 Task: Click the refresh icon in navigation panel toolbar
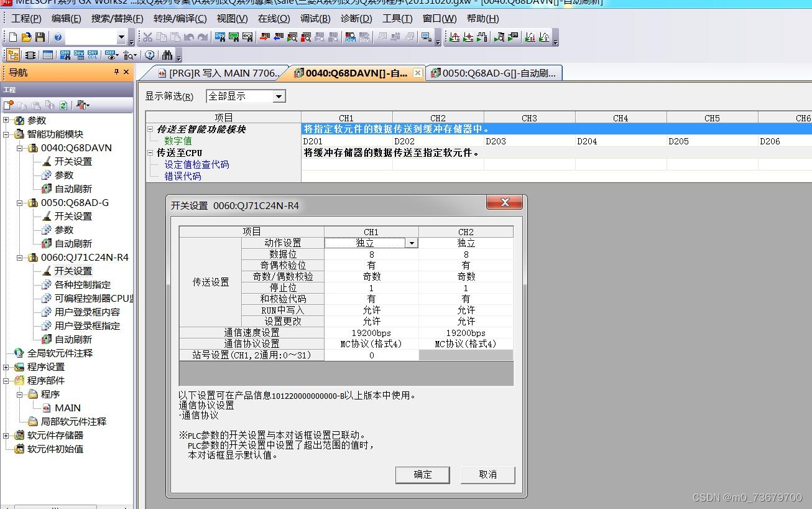[x=63, y=105]
